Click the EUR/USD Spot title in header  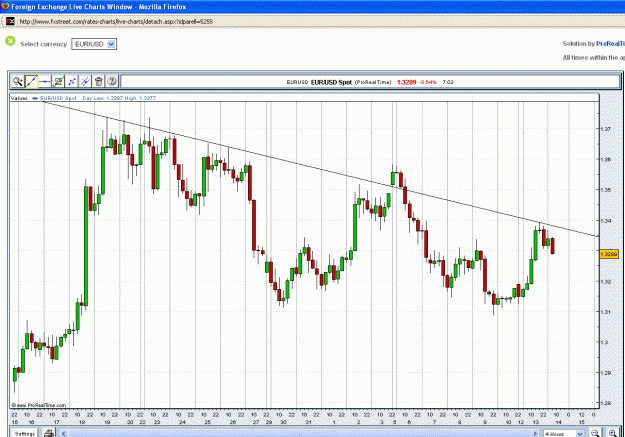331,82
